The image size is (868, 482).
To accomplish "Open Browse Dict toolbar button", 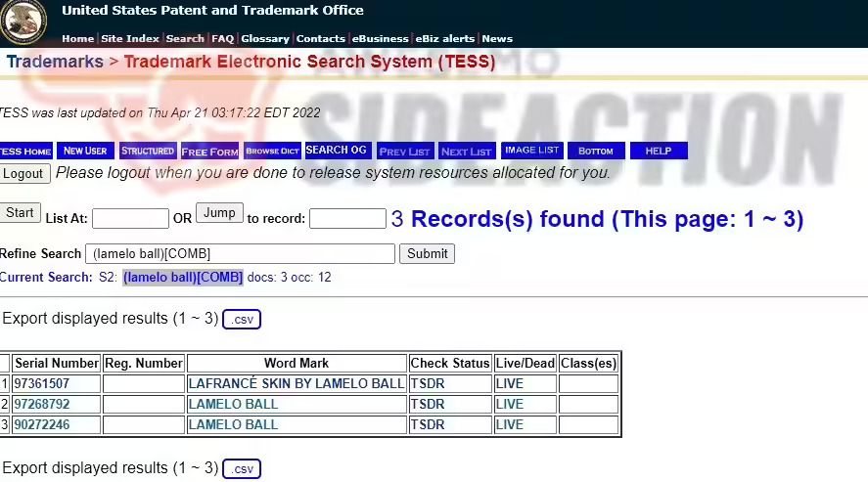I will pos(272,152).
